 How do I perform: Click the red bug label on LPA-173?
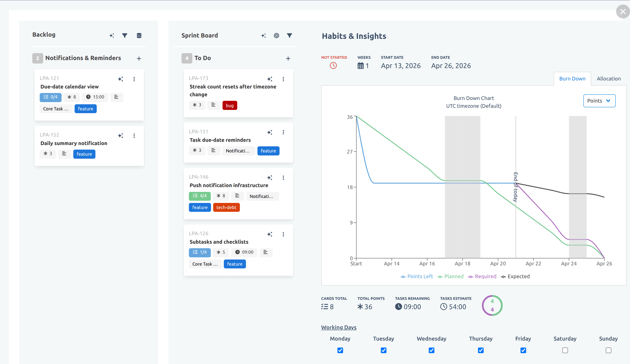pos(229,106)
